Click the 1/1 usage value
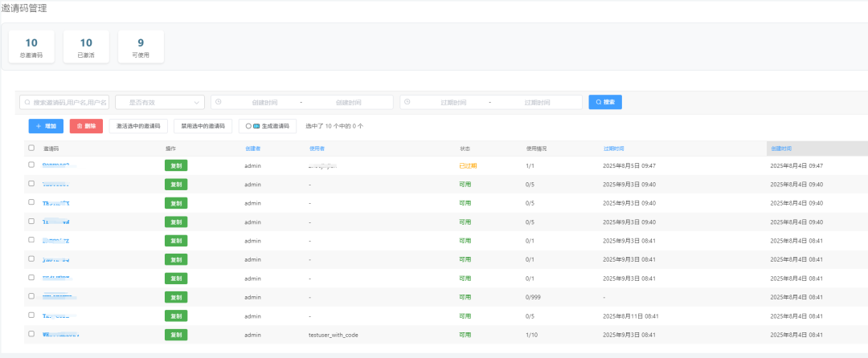 tap(530, 165)
